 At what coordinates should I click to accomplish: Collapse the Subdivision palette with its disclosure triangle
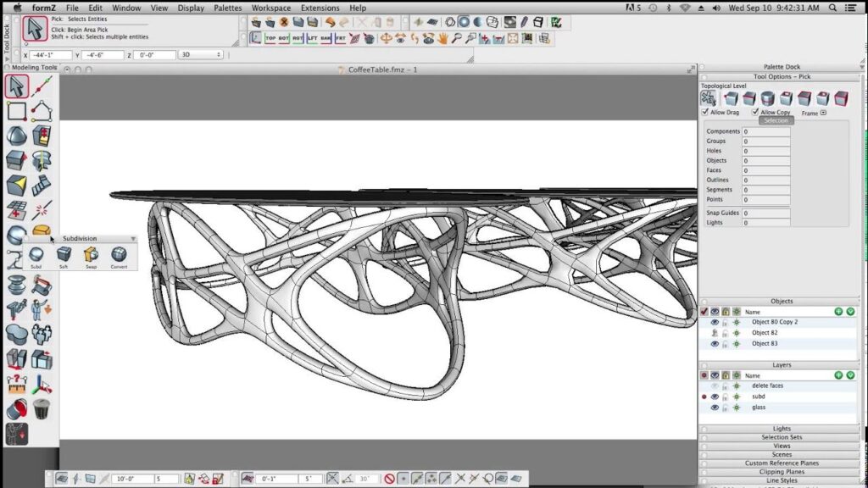(x=133, y=238)
